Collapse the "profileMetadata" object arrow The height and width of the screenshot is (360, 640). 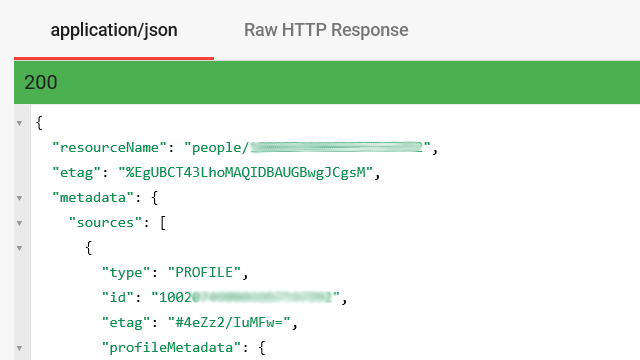[x=19, y=348]
